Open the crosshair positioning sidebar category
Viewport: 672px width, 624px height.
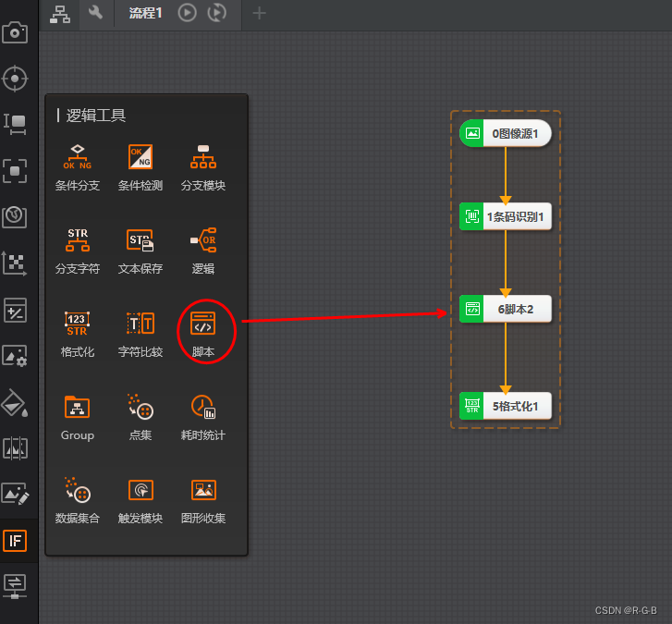click(15, 79)
